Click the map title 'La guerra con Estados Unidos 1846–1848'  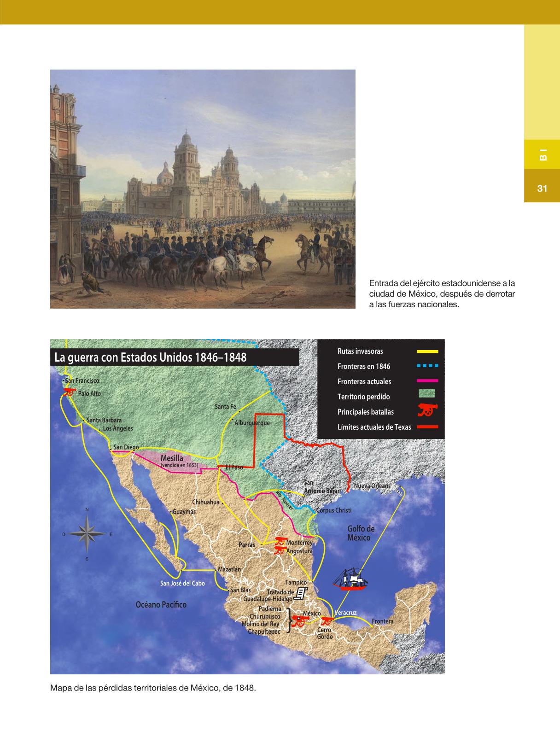point(150,357)
